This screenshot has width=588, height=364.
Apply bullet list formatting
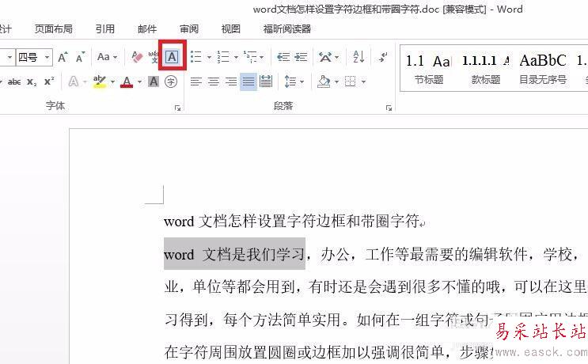pos(196,57)
